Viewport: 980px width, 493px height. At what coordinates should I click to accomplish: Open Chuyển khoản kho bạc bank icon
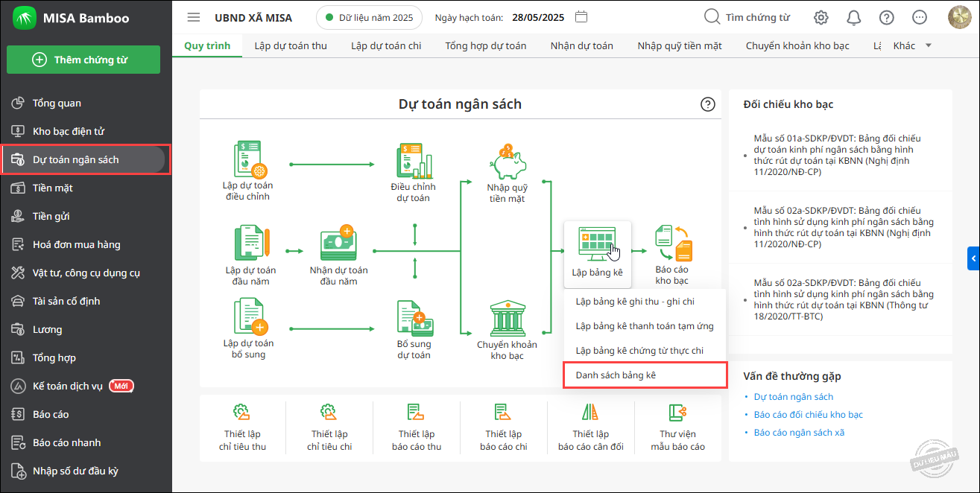tap(507, 318)
